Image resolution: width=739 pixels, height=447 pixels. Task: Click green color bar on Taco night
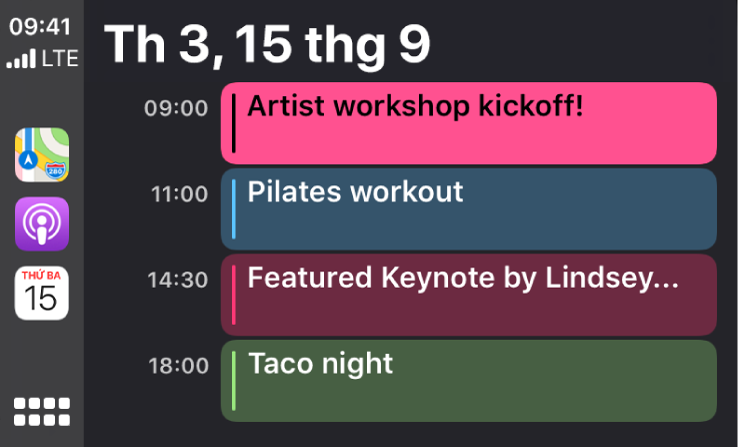point(234,381)
